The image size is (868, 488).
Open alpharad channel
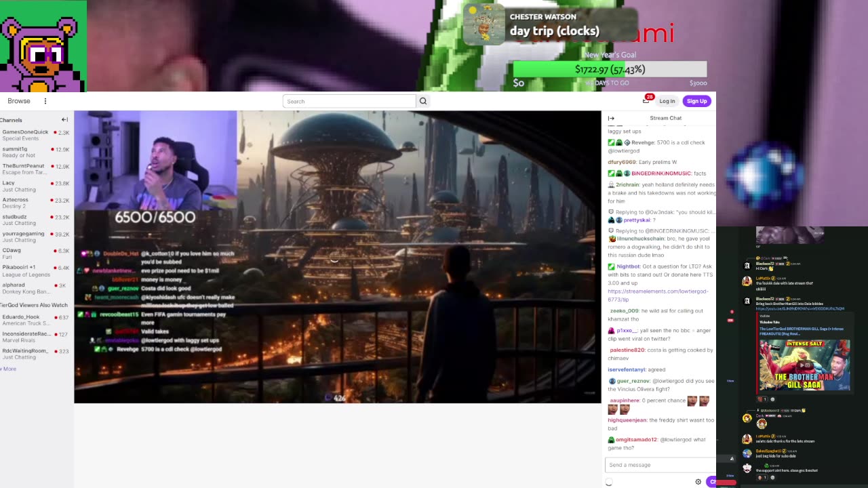[x=35, y=288]
